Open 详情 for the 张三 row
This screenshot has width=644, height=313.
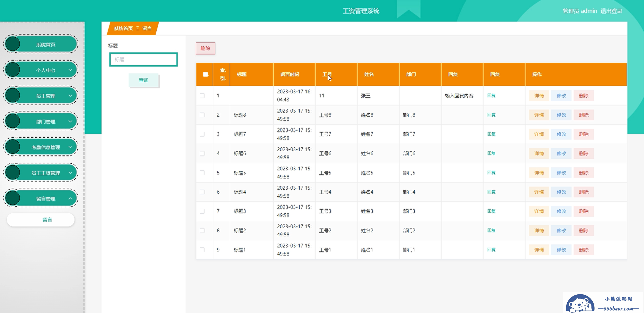pyautogui.click(x=539, y=96)
